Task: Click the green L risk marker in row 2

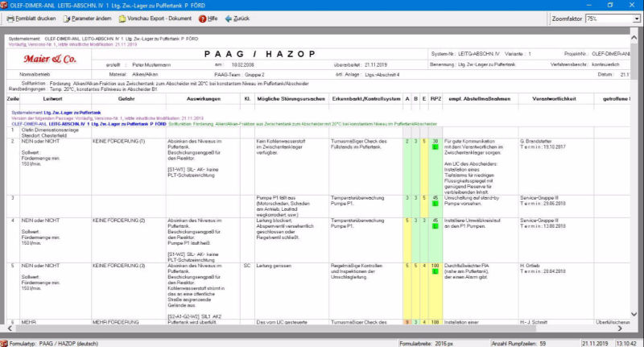Action: click(436, 147)
